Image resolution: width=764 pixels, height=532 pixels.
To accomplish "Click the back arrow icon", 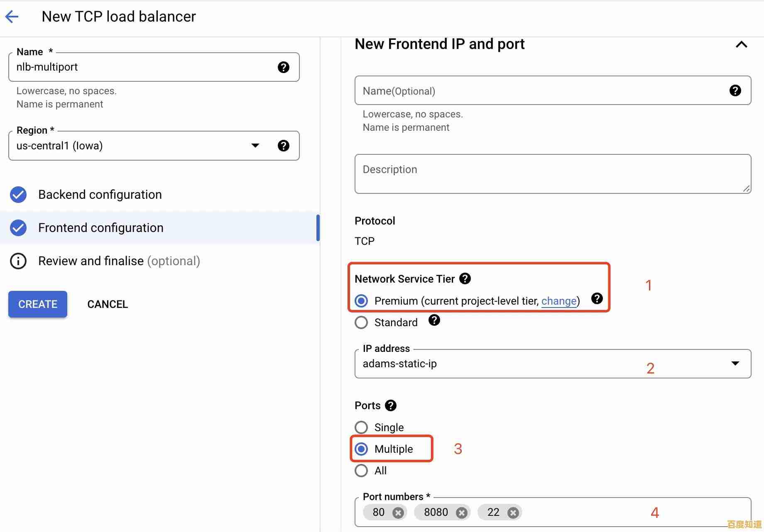I will click(12, 17).
